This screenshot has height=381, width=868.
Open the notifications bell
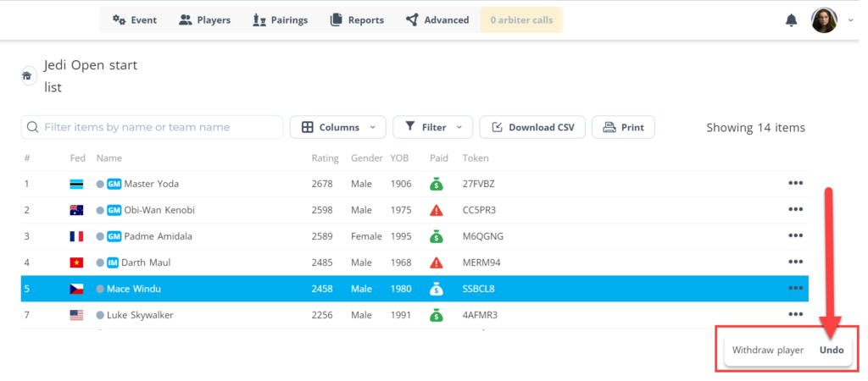tap(792, 20)
